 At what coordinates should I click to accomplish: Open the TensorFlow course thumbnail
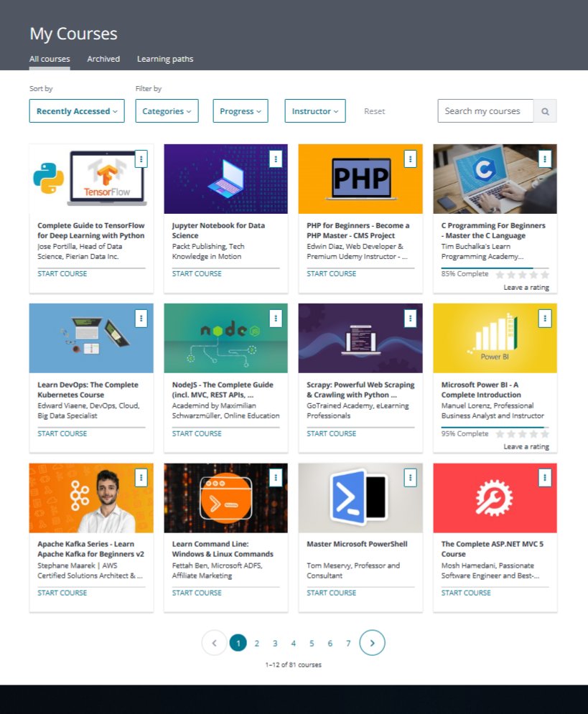point(91,179)
